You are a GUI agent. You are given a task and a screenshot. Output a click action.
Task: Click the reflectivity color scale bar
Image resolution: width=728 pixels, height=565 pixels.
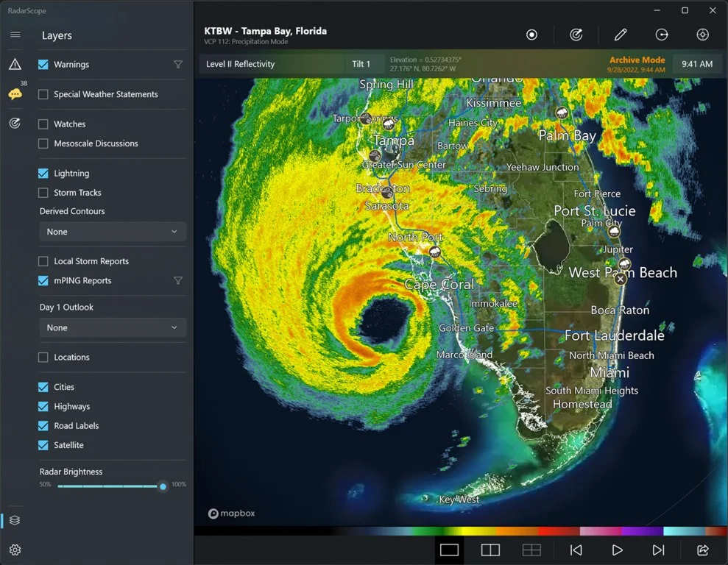point(461,530)
